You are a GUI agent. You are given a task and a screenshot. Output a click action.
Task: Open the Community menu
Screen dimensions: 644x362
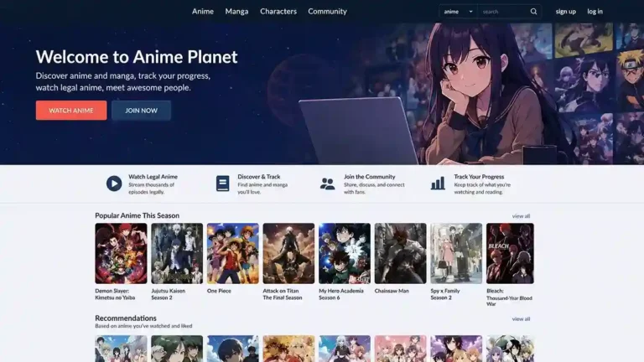327,12
